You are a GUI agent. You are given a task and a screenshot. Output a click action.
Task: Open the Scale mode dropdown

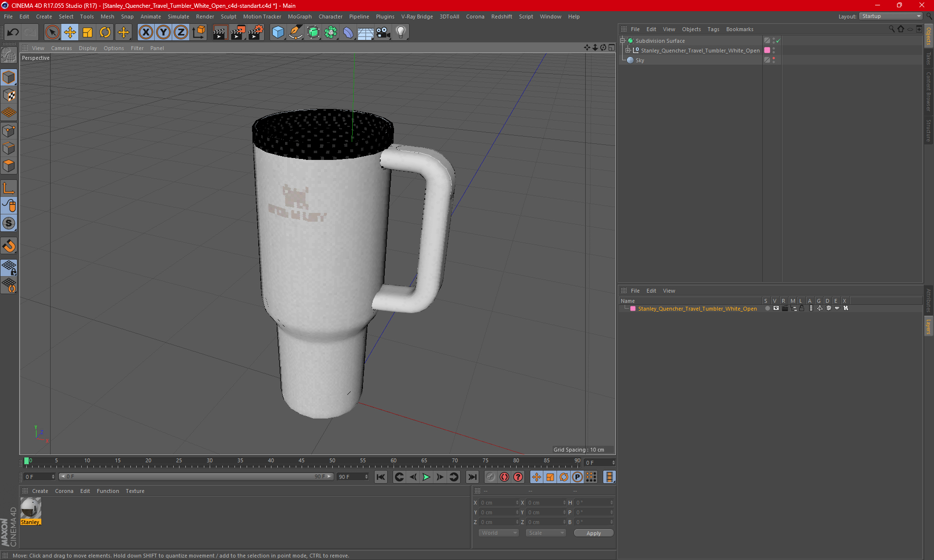(x=546, y=533)
